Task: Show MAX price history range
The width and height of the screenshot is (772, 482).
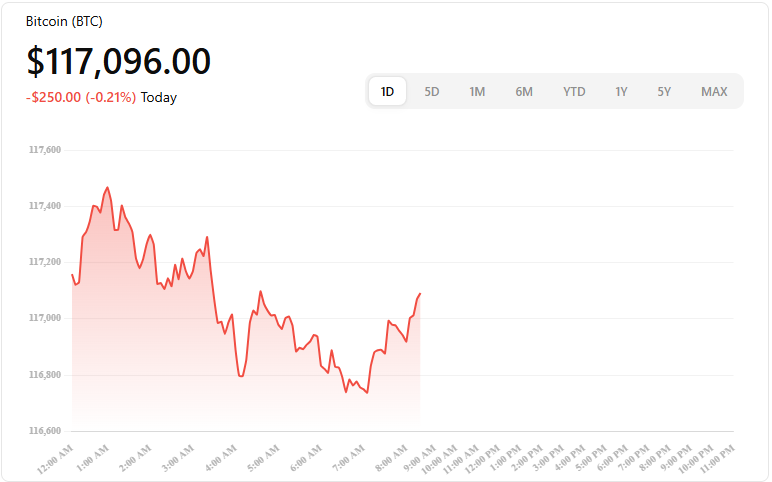Action: click(x=714, y=92)
